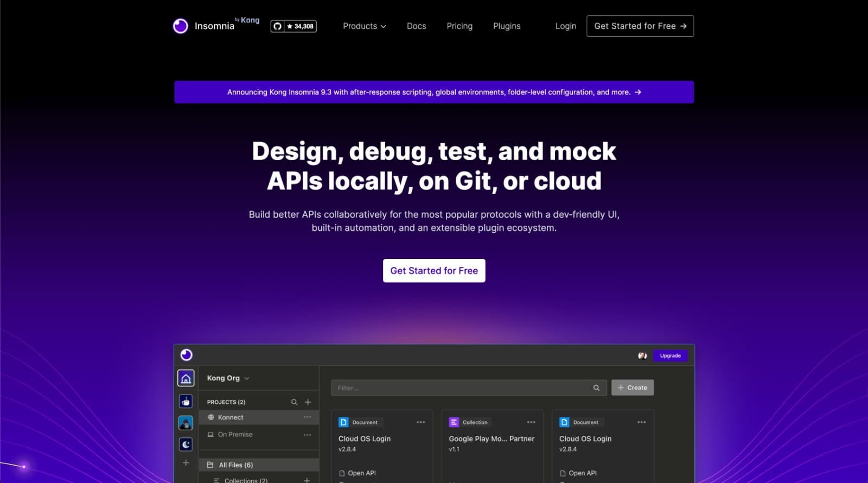The image size is (868, 483).
Task: Click the white Get Started for Free button
Action: click(x=434, y=271)
